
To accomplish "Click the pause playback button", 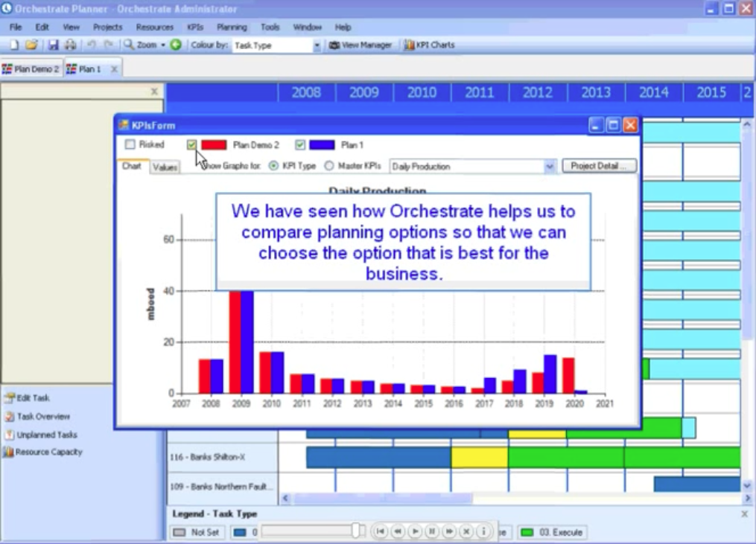I will pyautogui.click(x=432, y=531).
